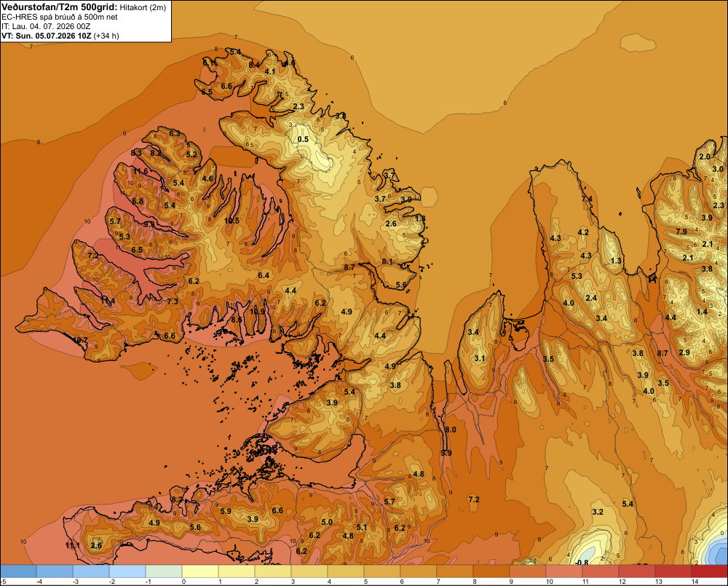Click the temperature value '10.5' on the map
Viewport: 728px width, 586px height.
pos(232,221)
